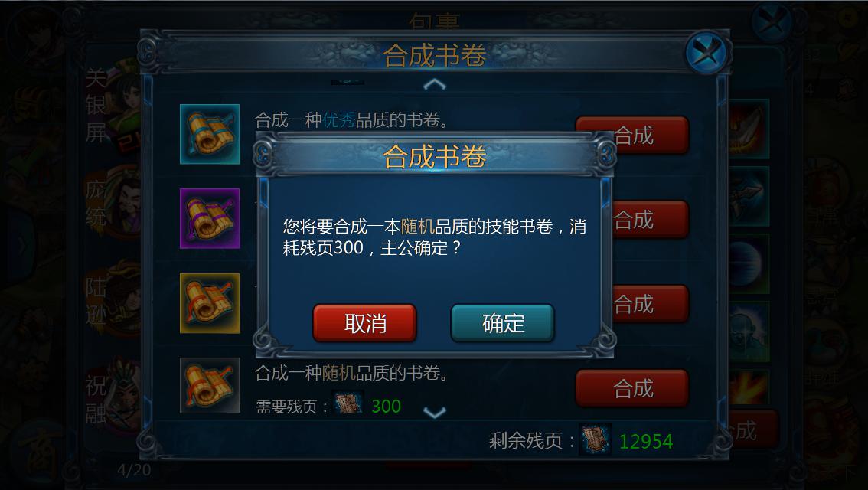Select the blue-framed scroll icon
Screen dimensions: 868x490
click(210, 134)
